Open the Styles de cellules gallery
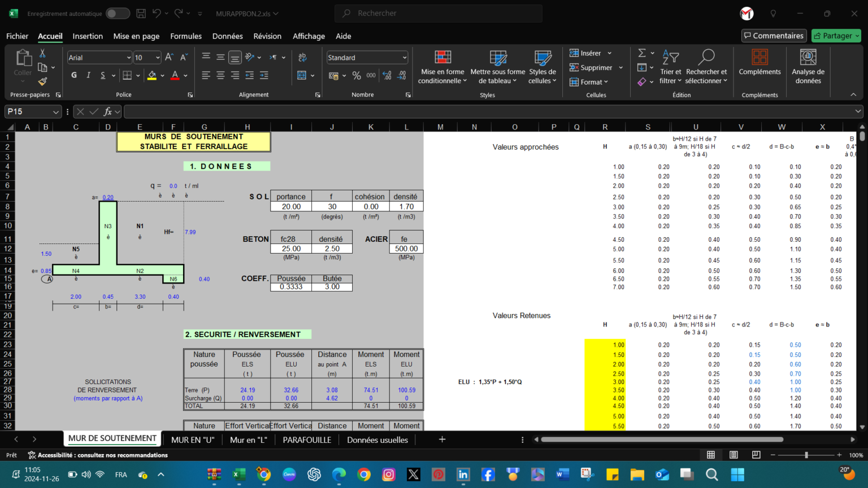 (542, 67)
